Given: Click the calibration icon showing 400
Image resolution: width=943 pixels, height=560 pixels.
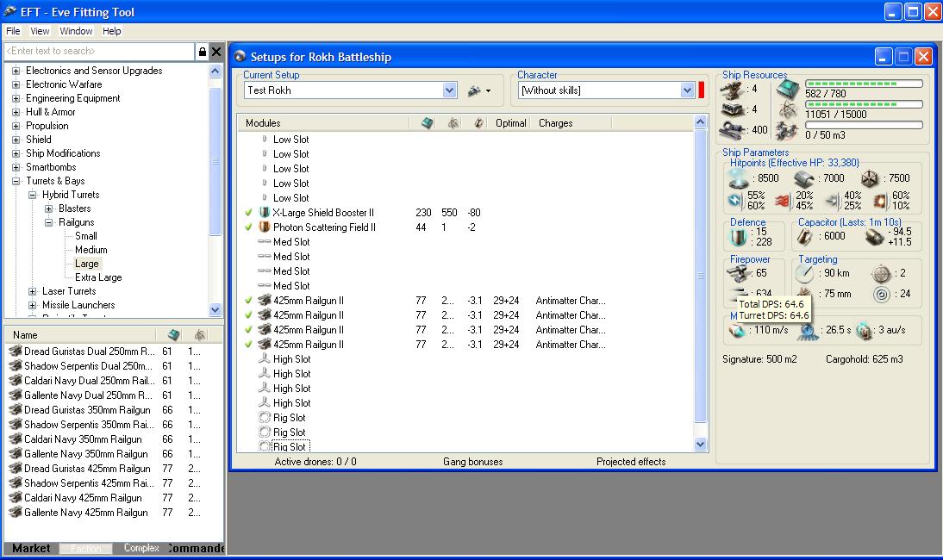Looking at the screenshot, I should pos(732,130).
